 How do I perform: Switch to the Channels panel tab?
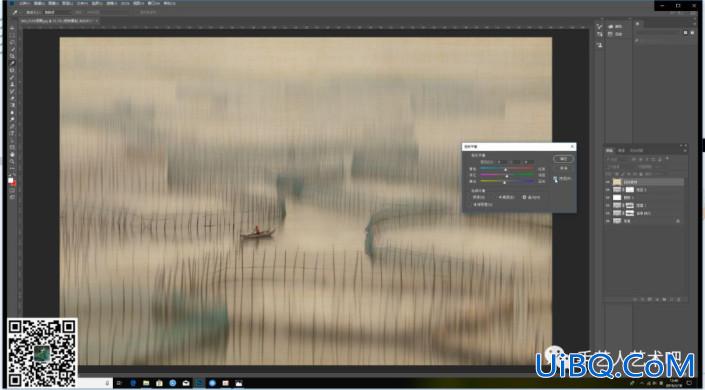[x=621, y=151]
